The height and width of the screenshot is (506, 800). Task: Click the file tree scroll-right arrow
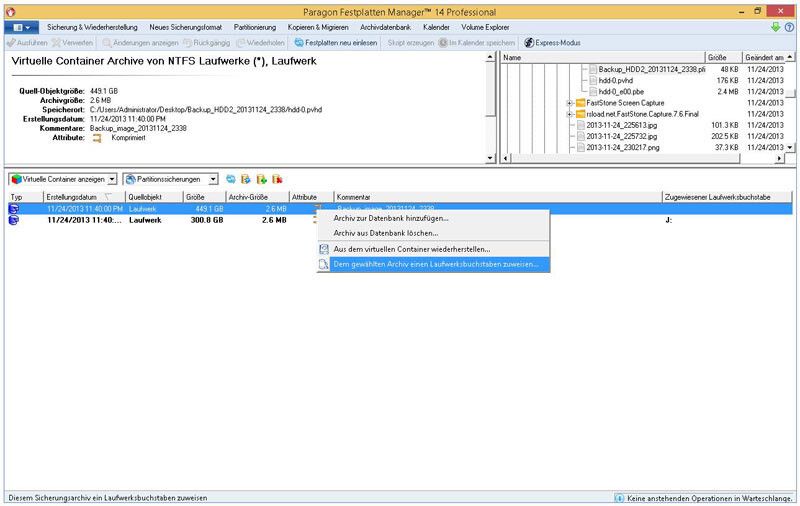tap(779, 159)
